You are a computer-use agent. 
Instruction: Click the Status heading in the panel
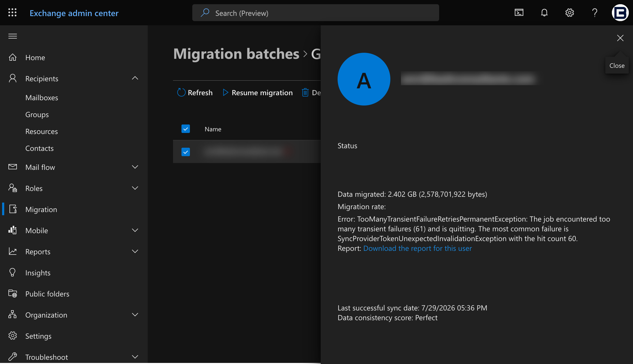(347, 146)
